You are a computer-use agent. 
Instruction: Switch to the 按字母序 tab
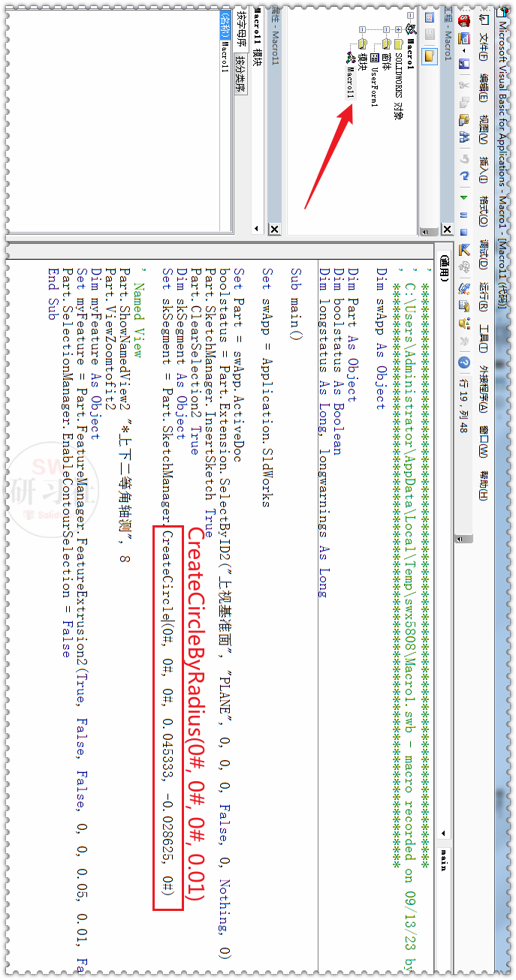(x=242, y=28)
